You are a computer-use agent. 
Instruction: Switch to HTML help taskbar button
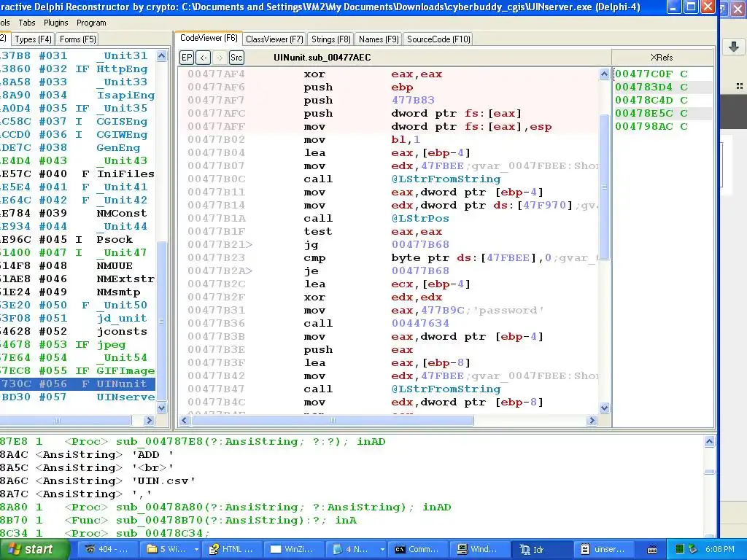click(x=232, y=550)
